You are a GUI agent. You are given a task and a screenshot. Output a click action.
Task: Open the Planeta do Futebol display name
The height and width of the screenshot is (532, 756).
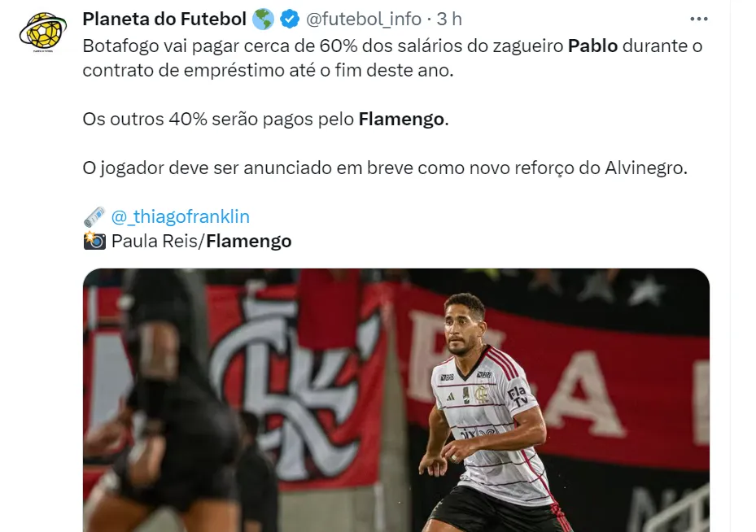pyautogui.click(x=164, y=20)
